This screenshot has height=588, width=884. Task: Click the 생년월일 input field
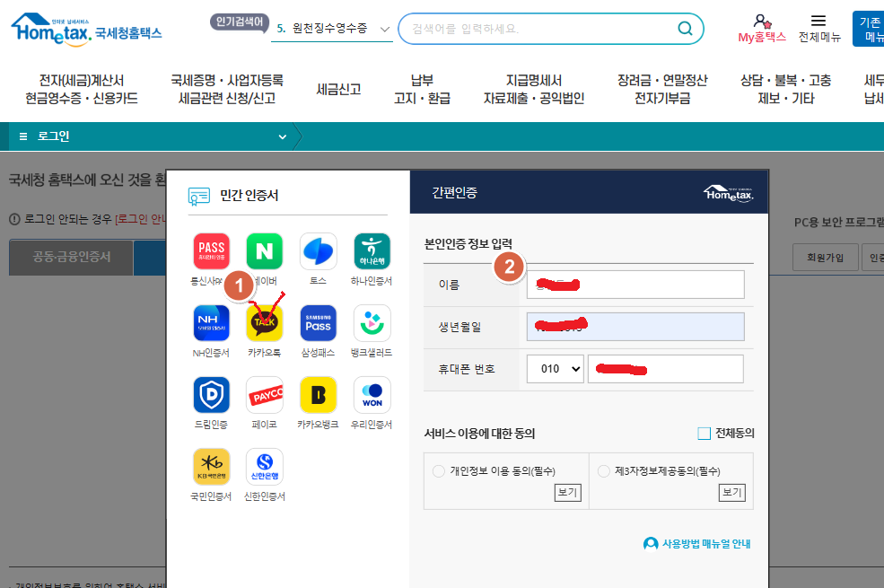[x=635, y=327]
